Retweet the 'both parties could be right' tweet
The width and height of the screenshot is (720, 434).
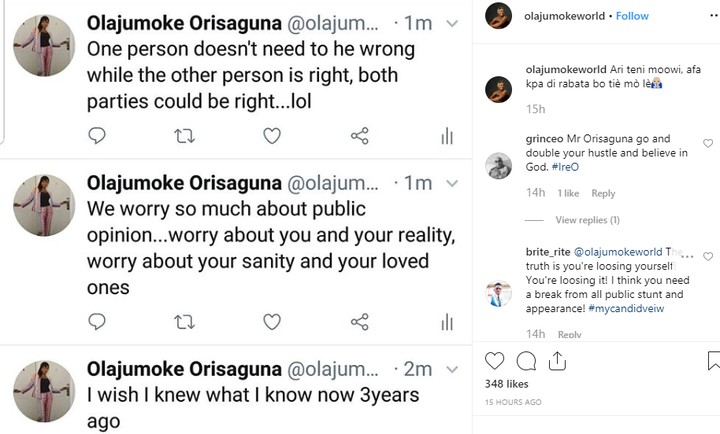click(185, 135)
